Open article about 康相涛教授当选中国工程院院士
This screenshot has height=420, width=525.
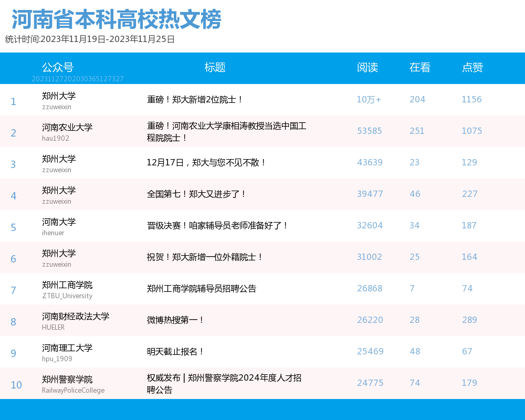(226, 132)
